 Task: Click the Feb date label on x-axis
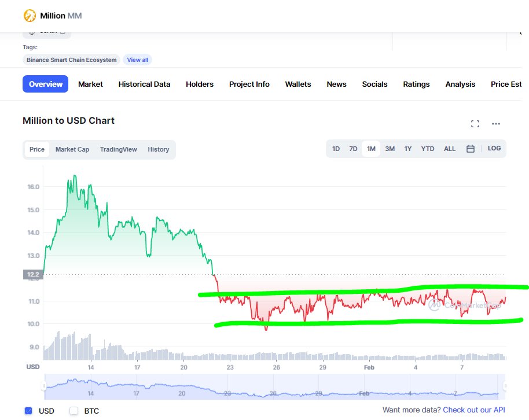pos(369,367)
